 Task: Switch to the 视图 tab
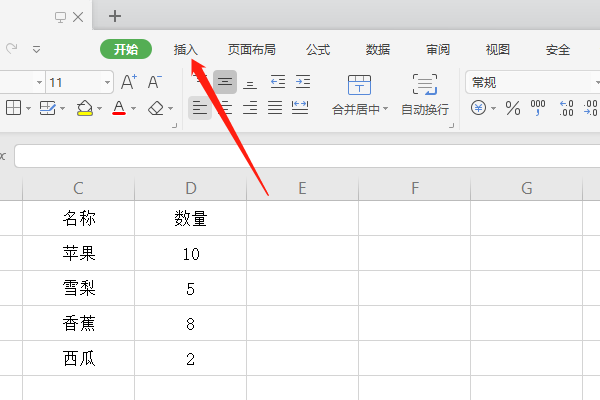497,49
